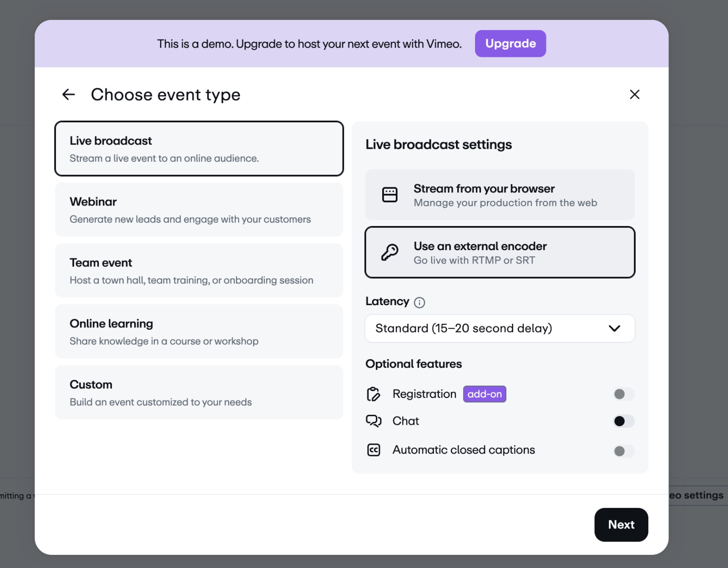The height and width of the screenshot is (568, 728).
Task: Click the Next button
Action: pyautogui.click(x=621, y=525)
